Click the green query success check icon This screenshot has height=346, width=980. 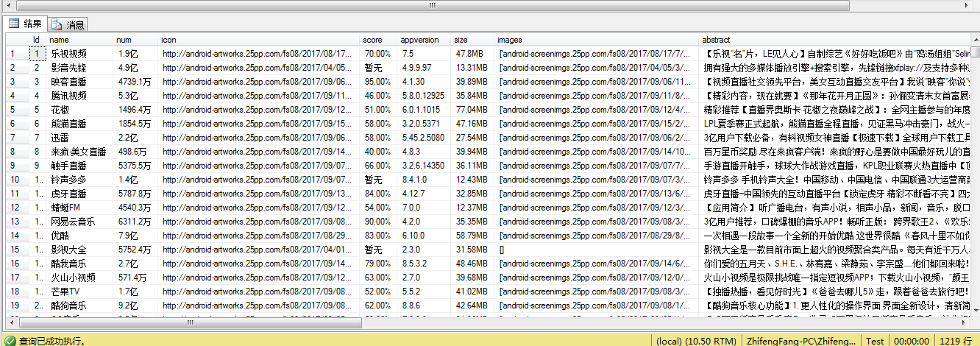coord(10,340)
